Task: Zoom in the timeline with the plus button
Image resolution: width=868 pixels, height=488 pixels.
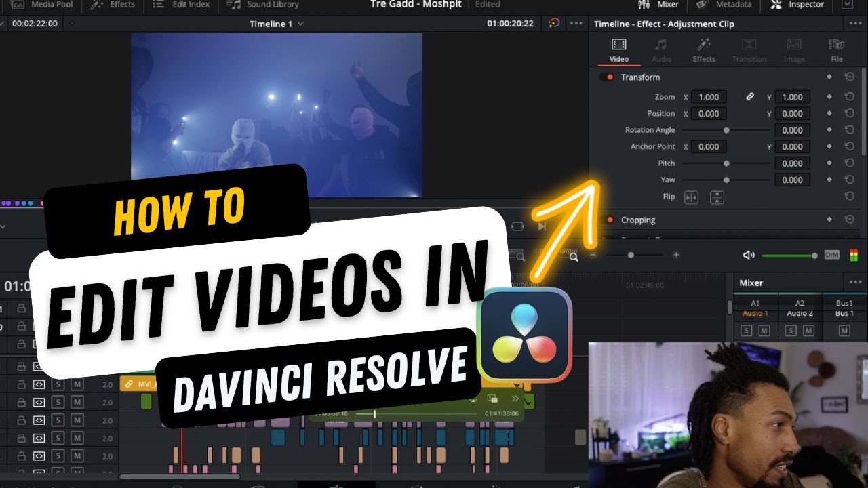Action: [x=676, y=255]
